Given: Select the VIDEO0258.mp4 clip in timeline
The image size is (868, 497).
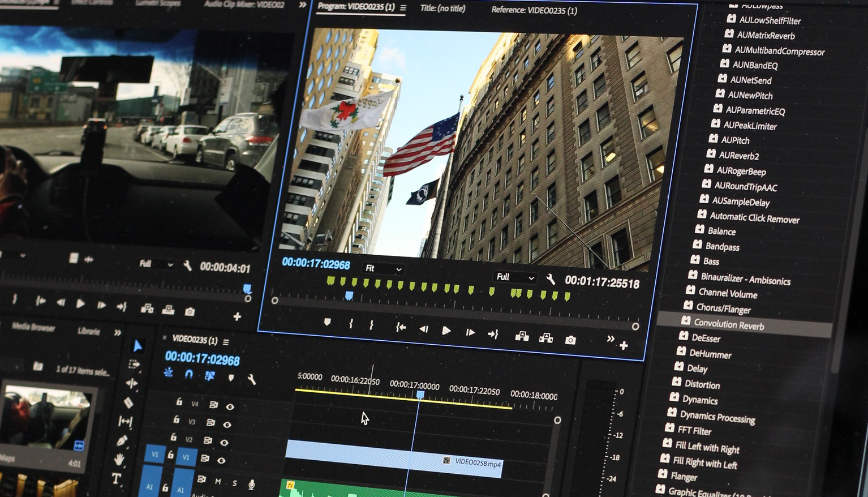Looking at the screenshot, I should tap(394, 459).
